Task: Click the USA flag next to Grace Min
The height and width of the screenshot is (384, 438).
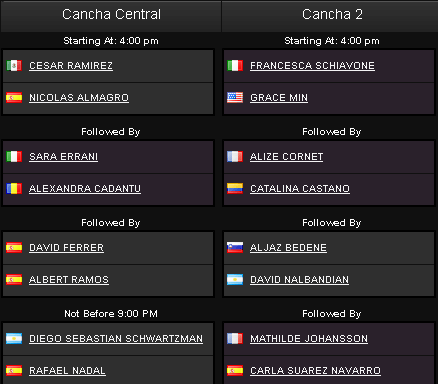Action: click(235, 97)
